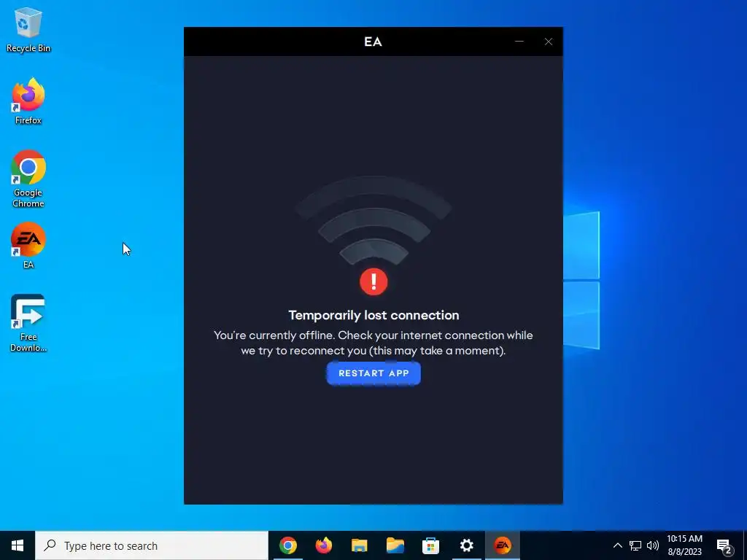Click the "You're currently offline" message text

[x=373, y=343]
